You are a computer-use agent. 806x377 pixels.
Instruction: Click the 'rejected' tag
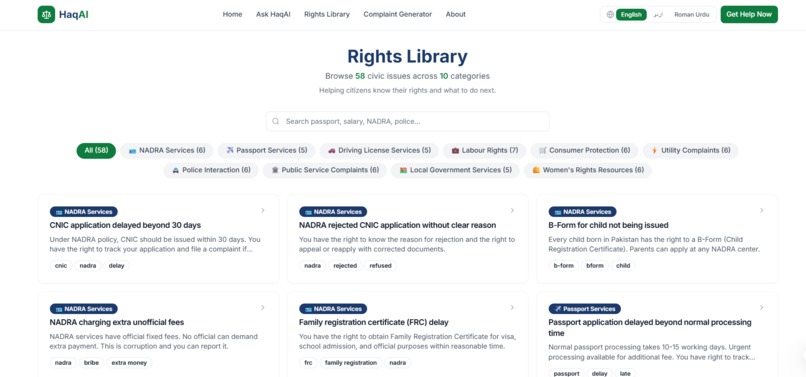click(345, 266)
